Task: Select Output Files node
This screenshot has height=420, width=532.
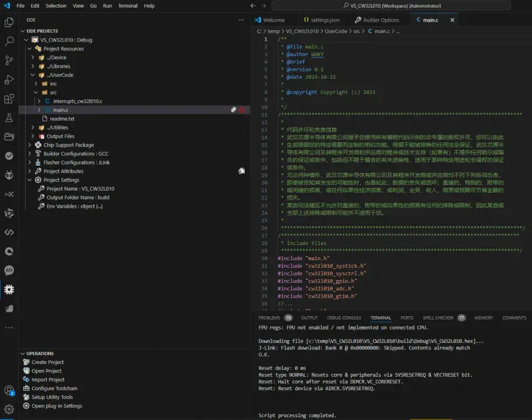Action: pos(61,136)
